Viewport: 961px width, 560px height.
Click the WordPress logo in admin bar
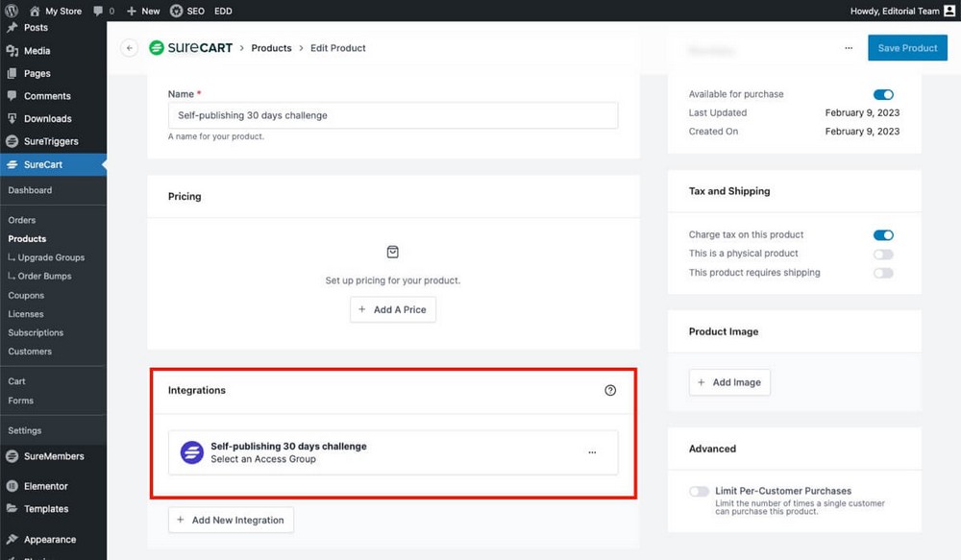(10, 11)
